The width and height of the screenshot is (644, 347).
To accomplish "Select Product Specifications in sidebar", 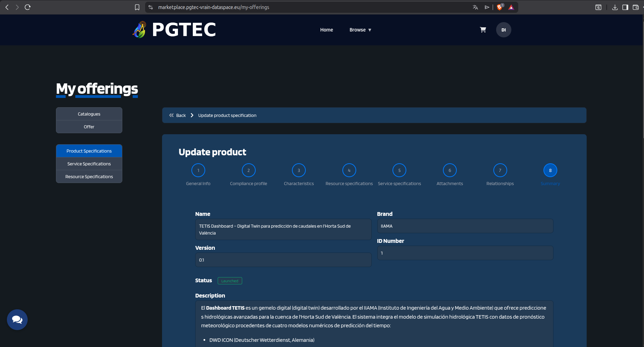I will (x=89, y=151).
